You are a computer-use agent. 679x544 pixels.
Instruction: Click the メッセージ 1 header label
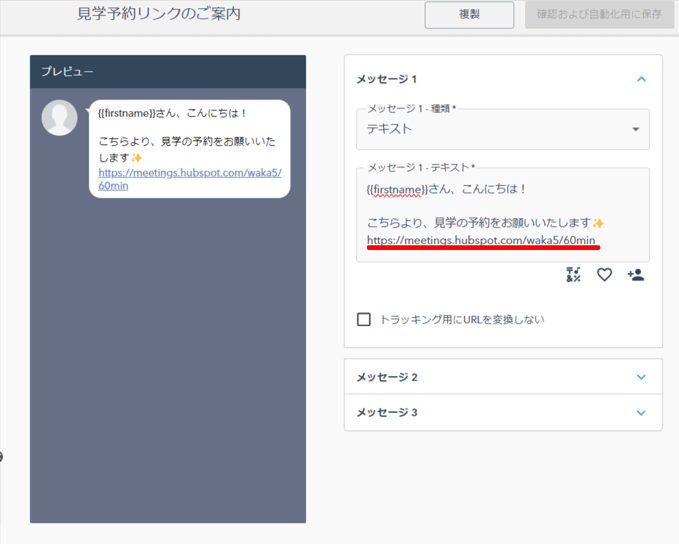[x=387, y=79]
